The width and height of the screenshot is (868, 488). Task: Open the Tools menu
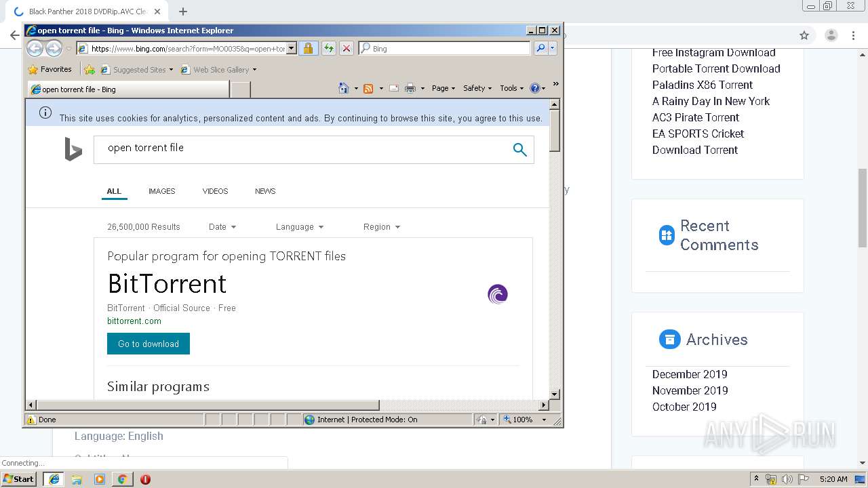pos(512,88)
